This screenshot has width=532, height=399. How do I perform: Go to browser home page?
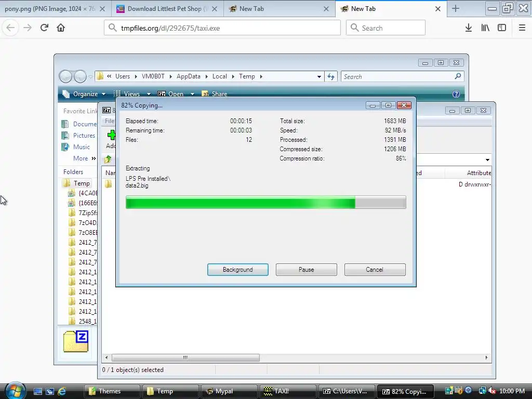(x=61, y=28)
